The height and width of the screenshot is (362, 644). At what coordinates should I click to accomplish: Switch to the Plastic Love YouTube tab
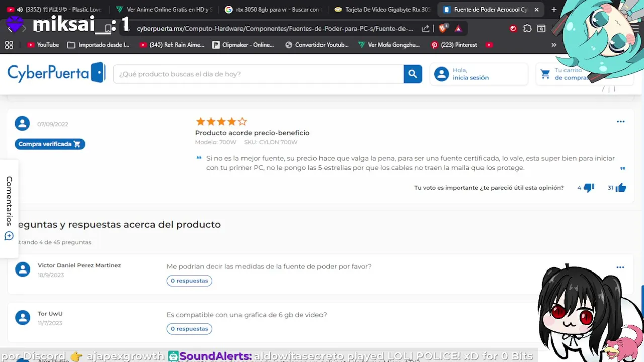point(54,9)
